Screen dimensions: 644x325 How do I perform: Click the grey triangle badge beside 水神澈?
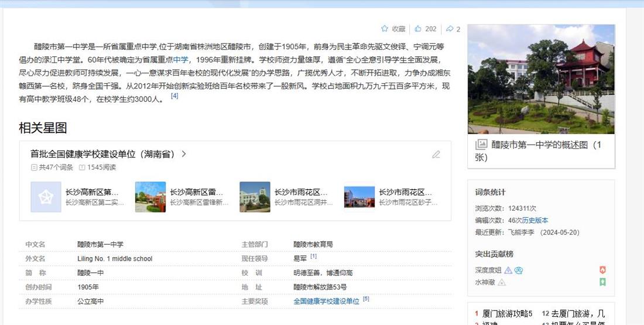point(502,282)
